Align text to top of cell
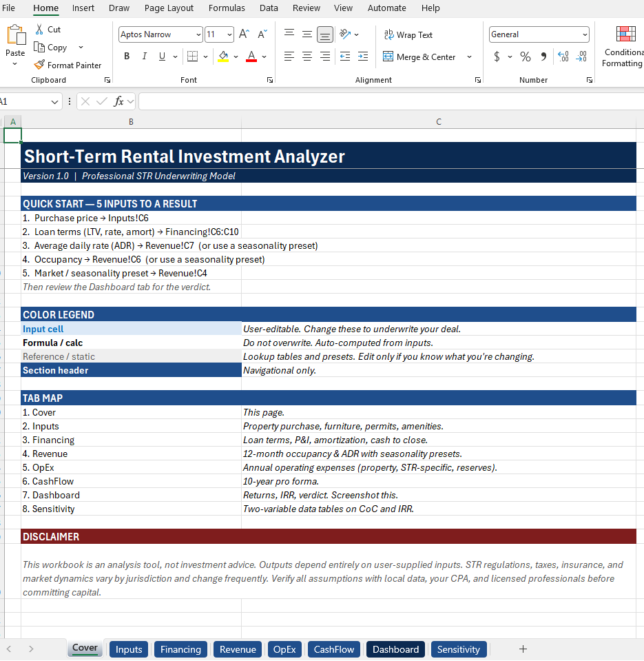Image resolution: width=644 pixels, height=661 pixels. coord(289,34)
